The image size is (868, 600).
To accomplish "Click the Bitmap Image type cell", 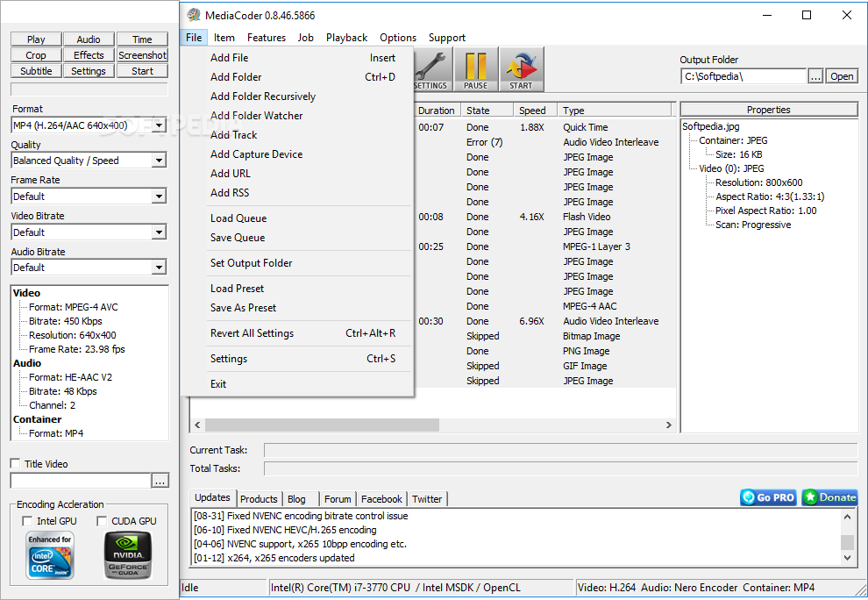I will pos(591,336).
